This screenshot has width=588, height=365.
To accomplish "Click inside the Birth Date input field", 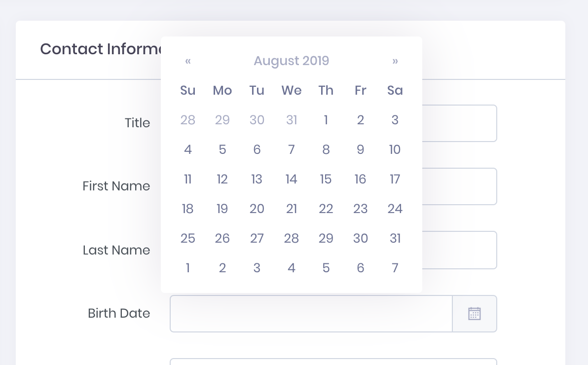I will click(311, 314).
